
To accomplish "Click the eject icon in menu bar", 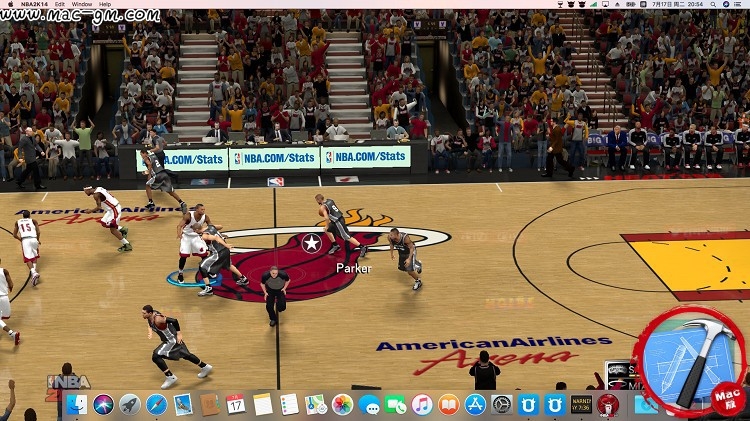I will [618, 4].
